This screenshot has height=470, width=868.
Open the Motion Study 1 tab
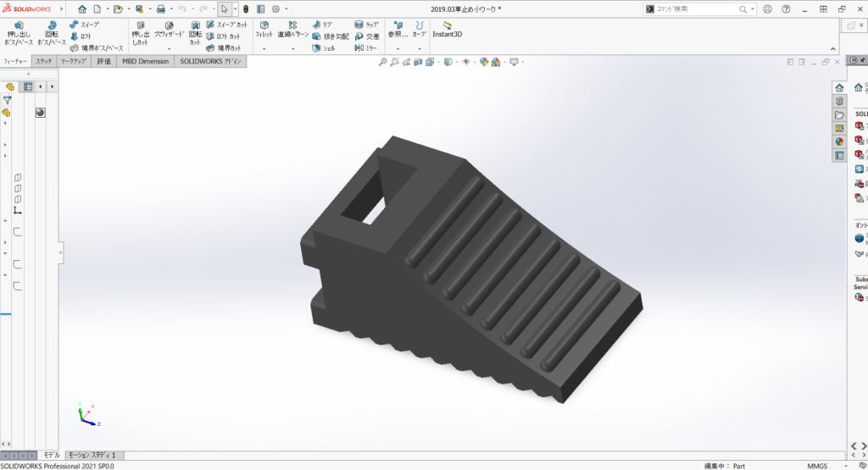click(92, 456)
